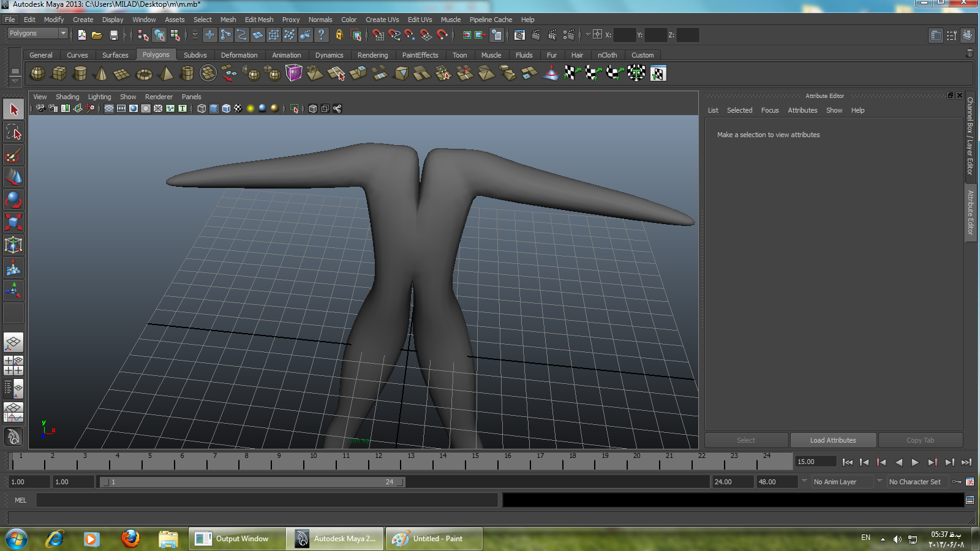Open the Attribute Editor side tab
Image resolution: width=980 pixels, height=551 pixels.
tap(970, 212)
